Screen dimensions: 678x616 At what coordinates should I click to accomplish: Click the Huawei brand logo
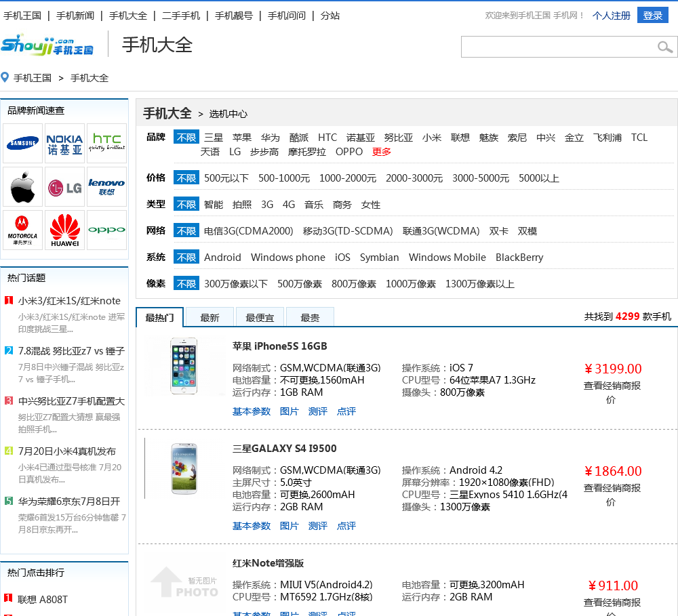(64, 230)
